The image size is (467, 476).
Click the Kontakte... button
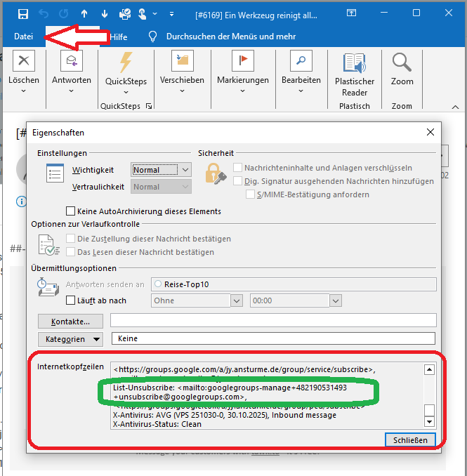[x=70, y=321]
